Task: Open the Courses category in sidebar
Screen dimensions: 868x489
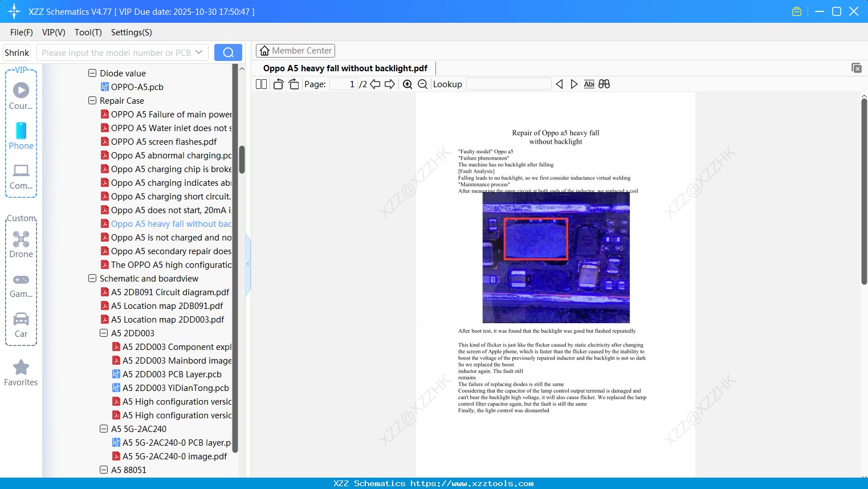Action: pyautogui.click(x=21, y=95)
